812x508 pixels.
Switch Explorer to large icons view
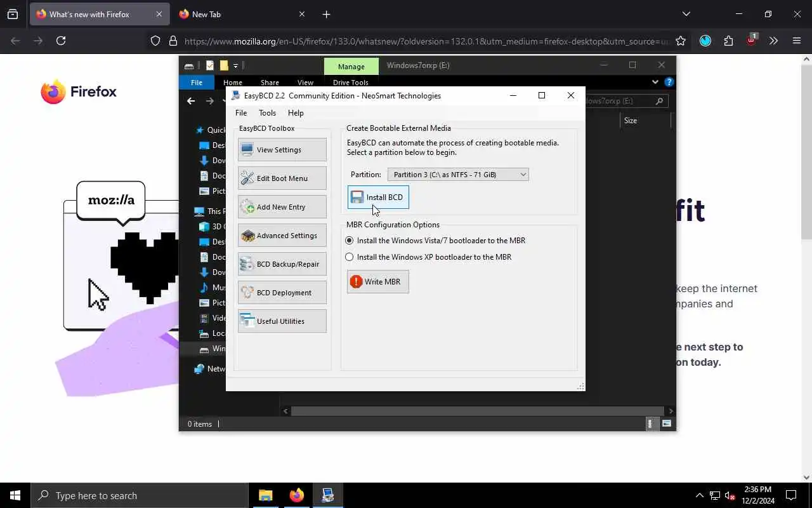coord(667,424)
